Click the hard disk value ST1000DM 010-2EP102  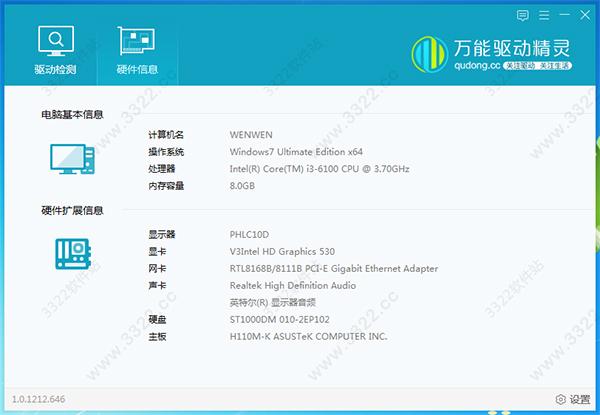tap(279, 319)
